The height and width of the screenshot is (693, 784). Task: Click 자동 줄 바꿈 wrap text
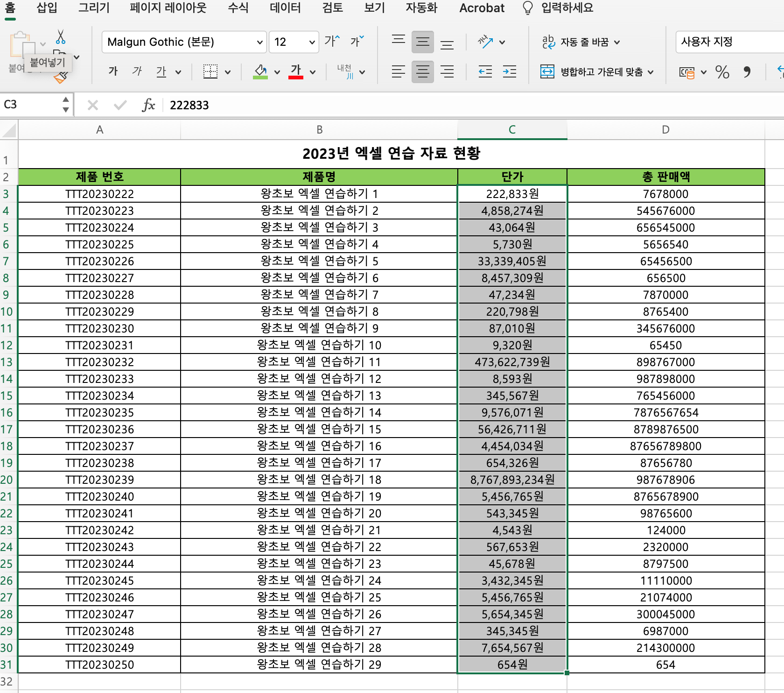[581, 42]
